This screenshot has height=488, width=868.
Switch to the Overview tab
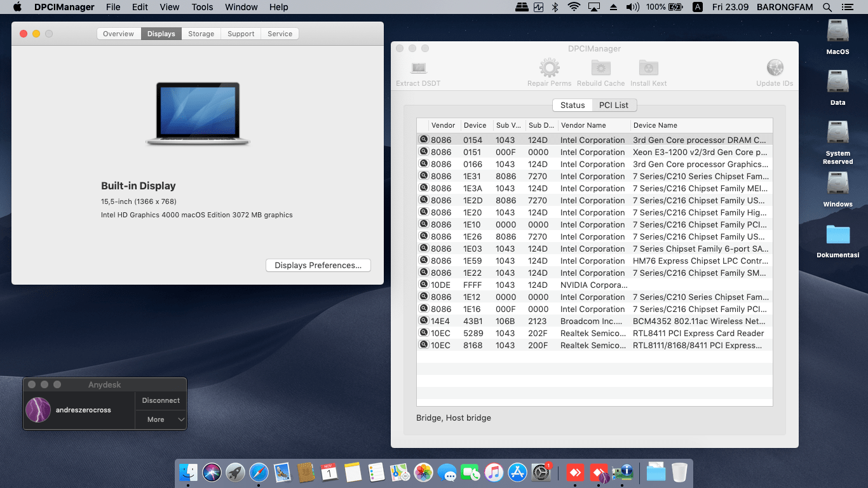(x=119, y=34)
